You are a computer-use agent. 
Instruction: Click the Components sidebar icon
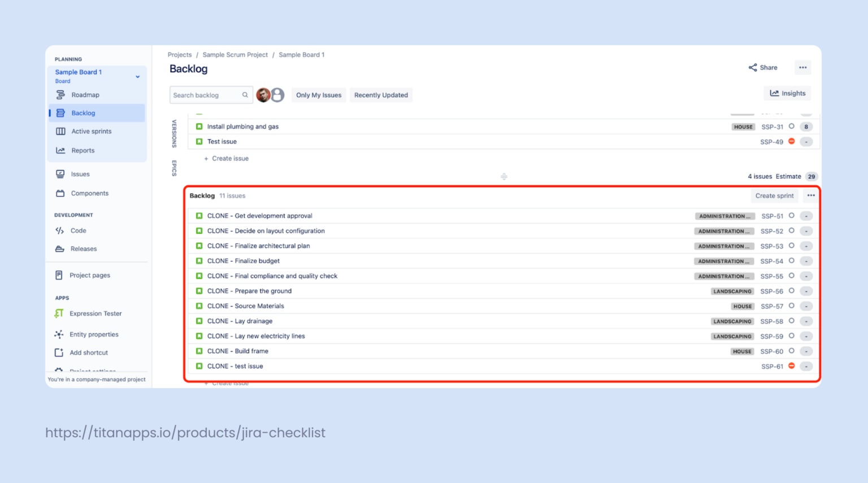click(x=60, y=193)
